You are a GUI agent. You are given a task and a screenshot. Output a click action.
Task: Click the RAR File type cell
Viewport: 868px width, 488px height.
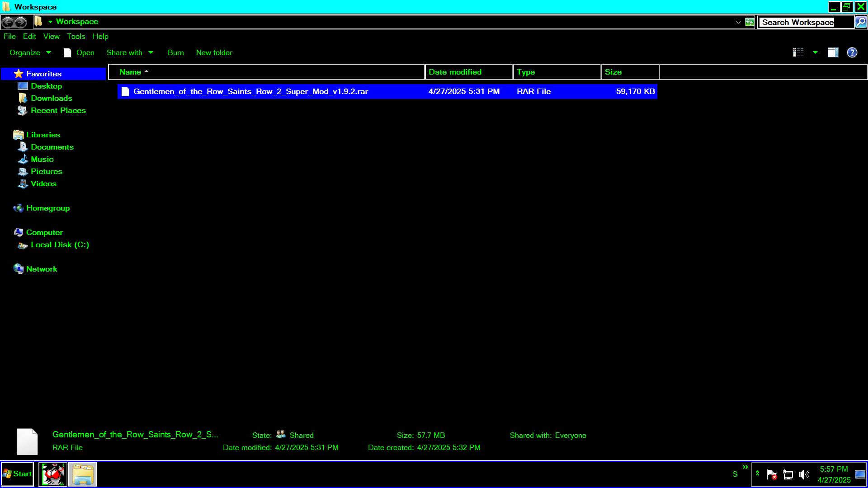coord(533,91)
